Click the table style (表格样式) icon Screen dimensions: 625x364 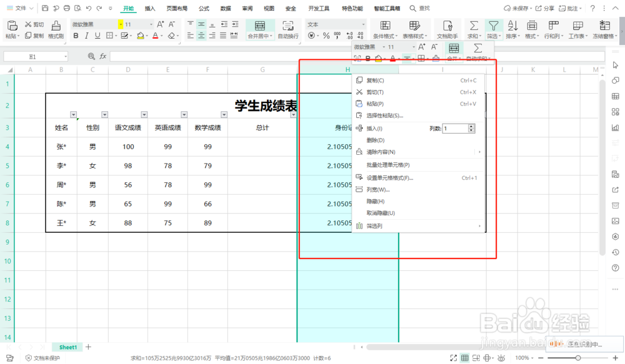[x=413, y=28]
